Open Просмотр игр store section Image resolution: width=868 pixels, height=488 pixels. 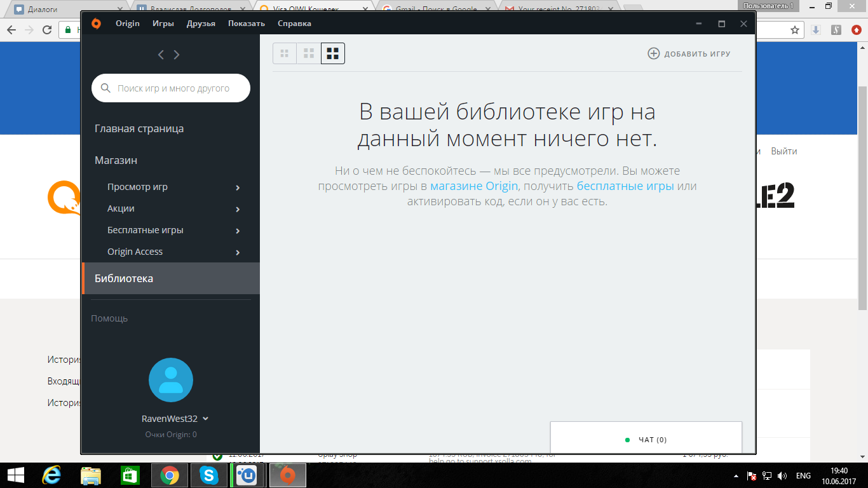(x=137, y=187)
